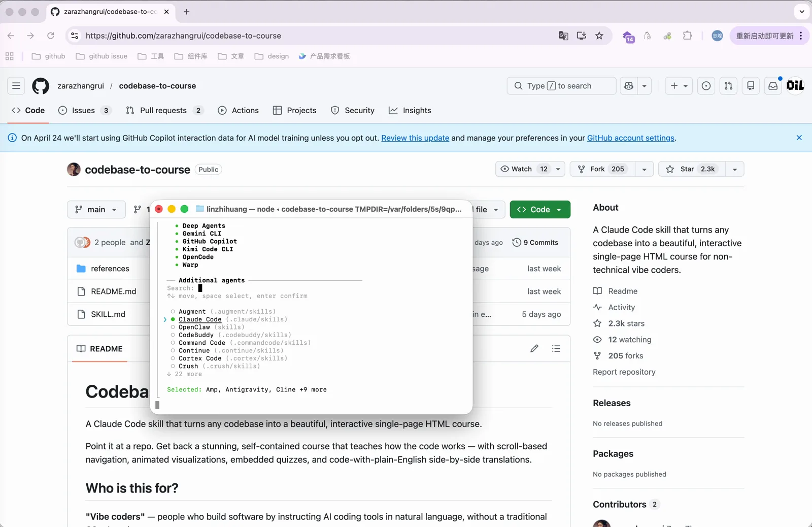812x527 pixels.
Task: Fork the repository
Action: click(603, 169)
